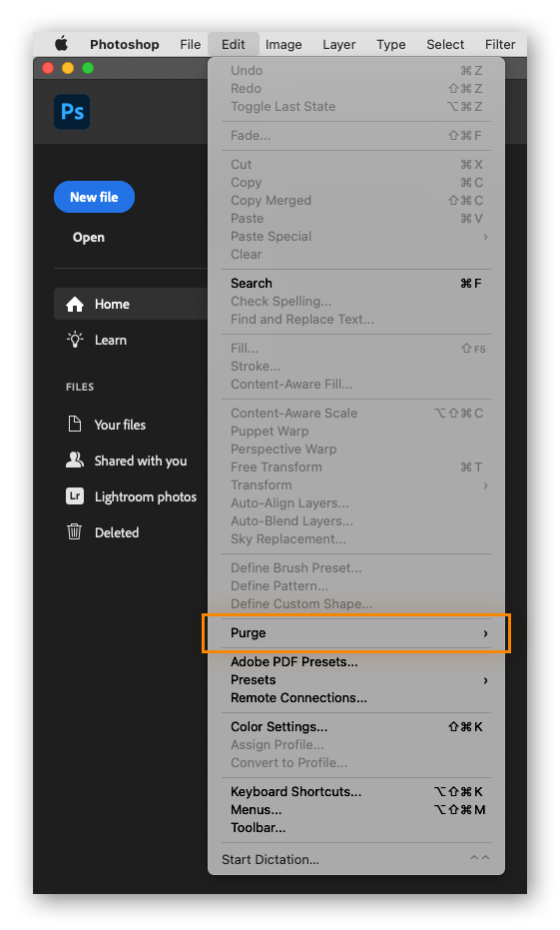Open the File menu
The height and width of the screenshot is (930, 560).
coord(191,45)
